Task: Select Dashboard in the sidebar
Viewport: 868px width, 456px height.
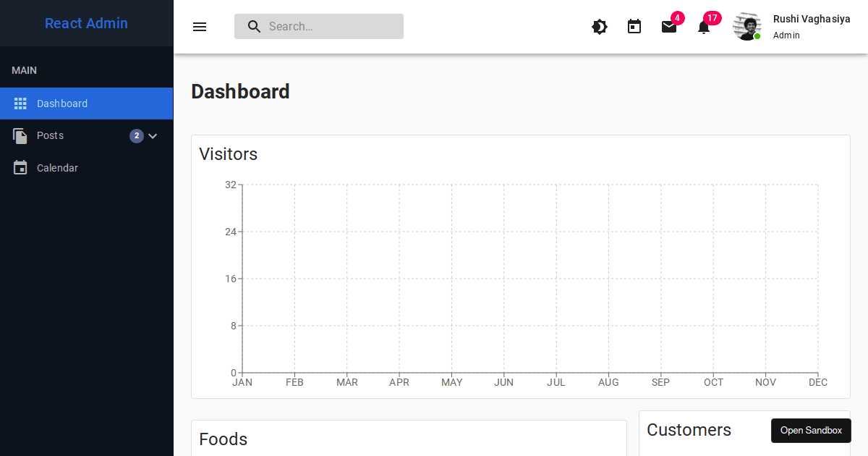Action: coord(87,104)
